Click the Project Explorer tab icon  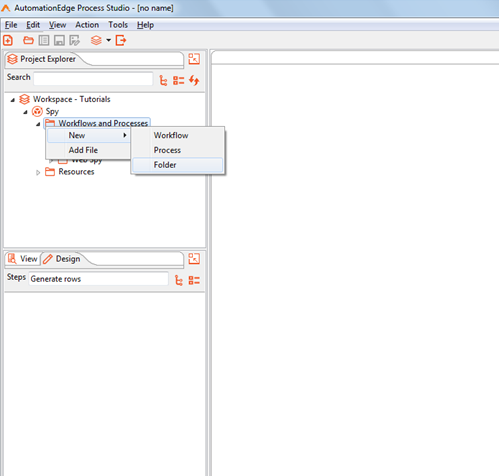tap(12, 59)
